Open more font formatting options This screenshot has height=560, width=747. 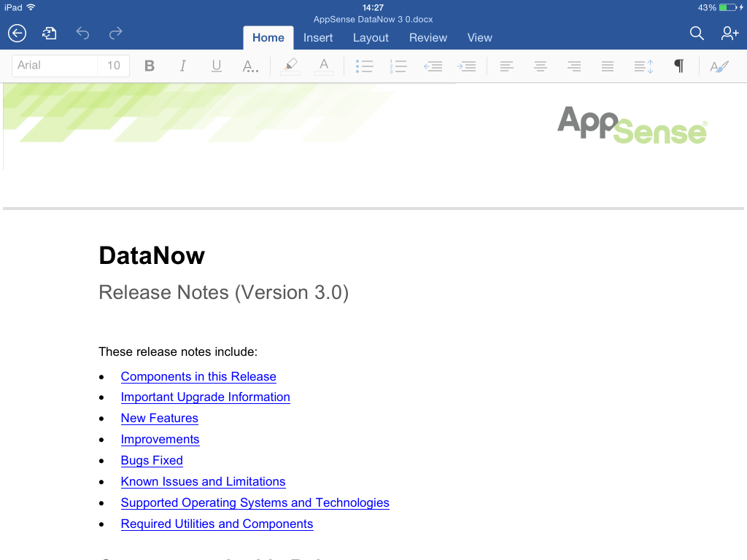click(x=250, y=66)
